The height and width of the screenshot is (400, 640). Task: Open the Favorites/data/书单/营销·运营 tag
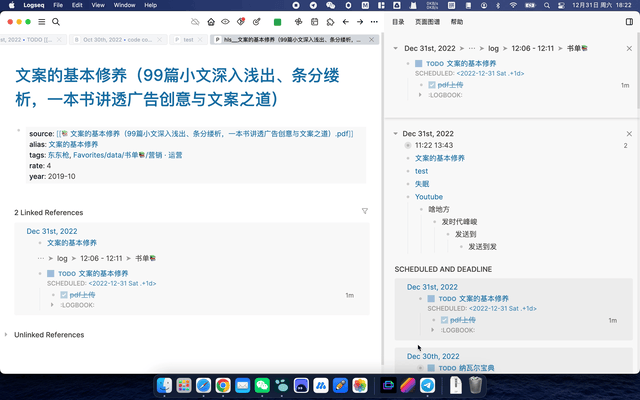tap(128, 155)
